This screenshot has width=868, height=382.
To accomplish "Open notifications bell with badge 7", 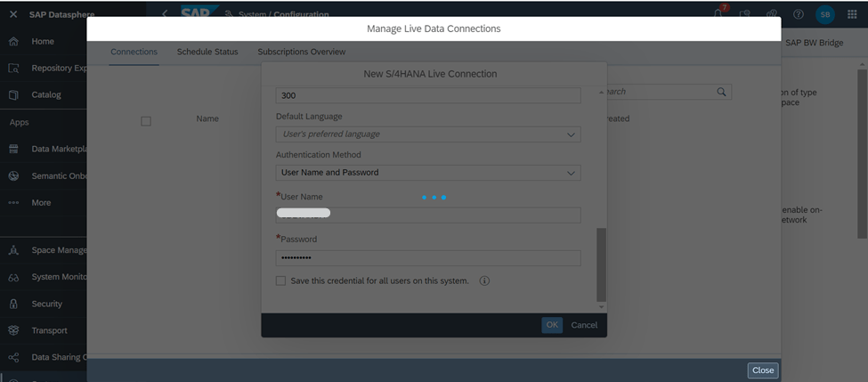I will [719, 13].
